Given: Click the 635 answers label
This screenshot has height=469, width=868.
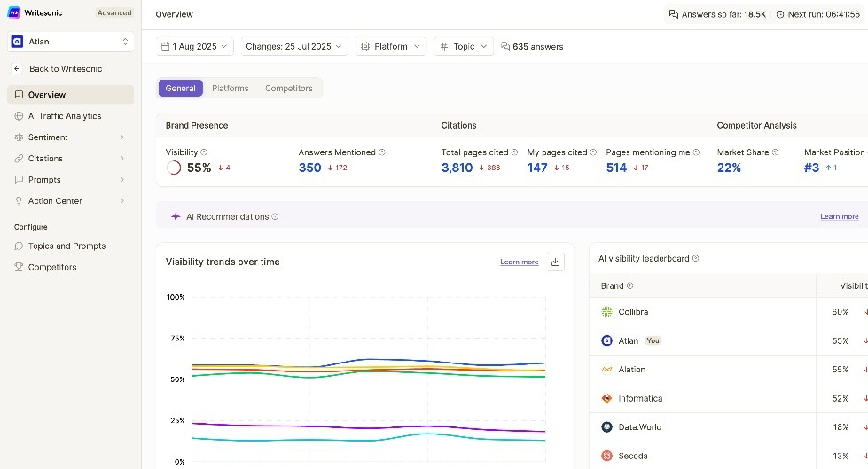Looking at the screenshot, I should point(532,46).
